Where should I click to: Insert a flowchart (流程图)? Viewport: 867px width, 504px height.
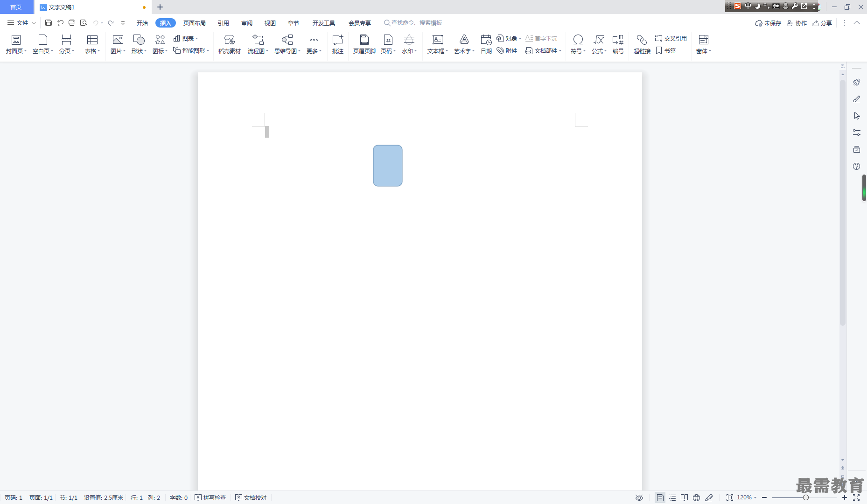258,44
